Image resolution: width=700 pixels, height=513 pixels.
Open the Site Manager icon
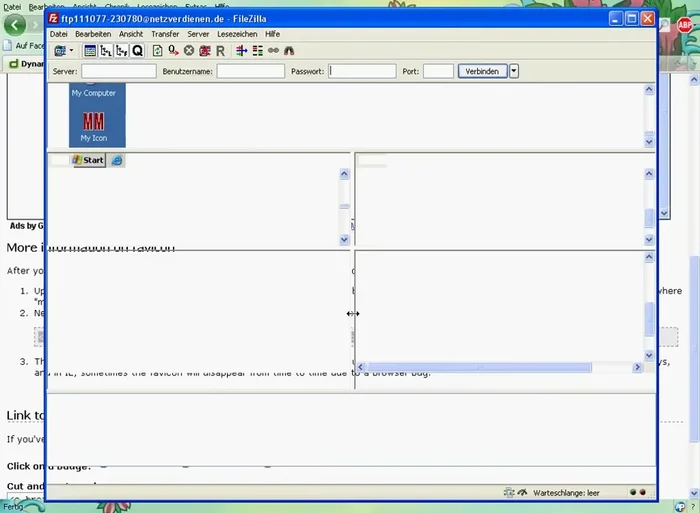point(60,51)
